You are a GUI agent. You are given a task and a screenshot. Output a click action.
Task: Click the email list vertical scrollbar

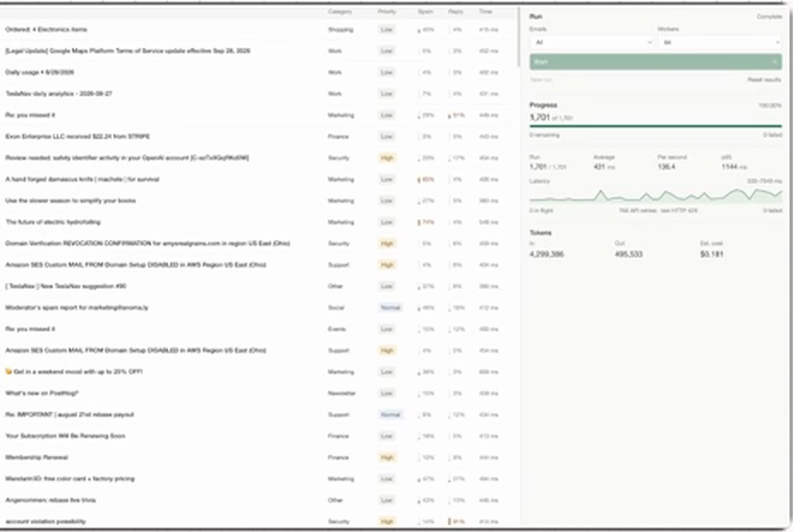point(518,37)
